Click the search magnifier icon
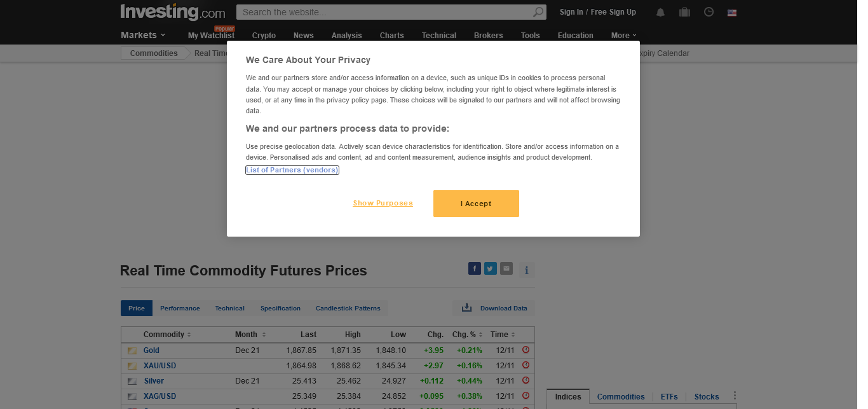 [538, 12]
